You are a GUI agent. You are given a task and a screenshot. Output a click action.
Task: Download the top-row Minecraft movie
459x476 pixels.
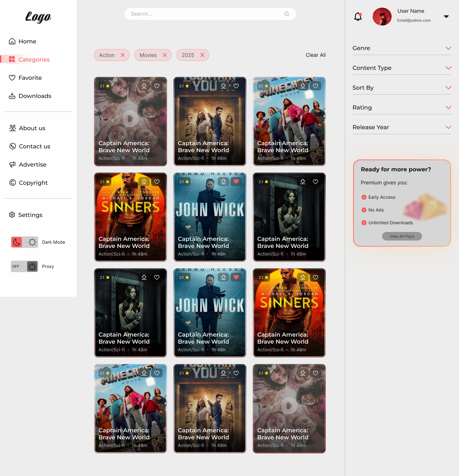tap(303, 86)
